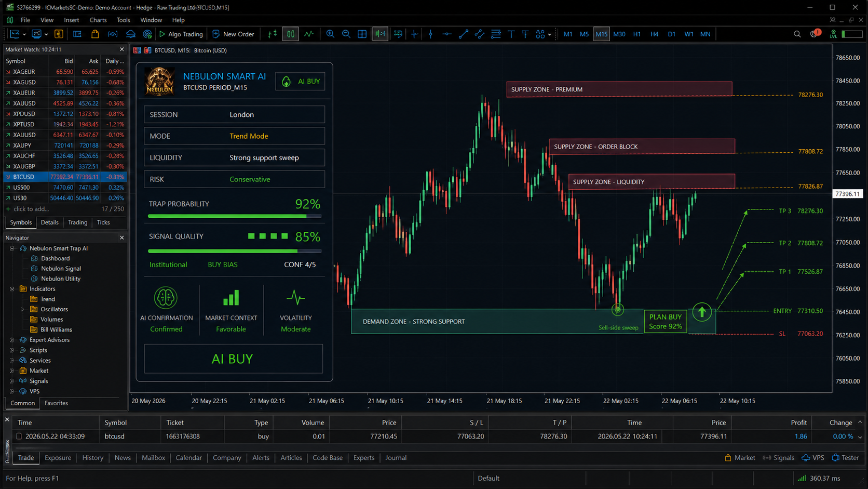This screenshot has width=868, height=489.
Task: Switch to the Ticks tab in Market Watch
Action: (103, 222)
